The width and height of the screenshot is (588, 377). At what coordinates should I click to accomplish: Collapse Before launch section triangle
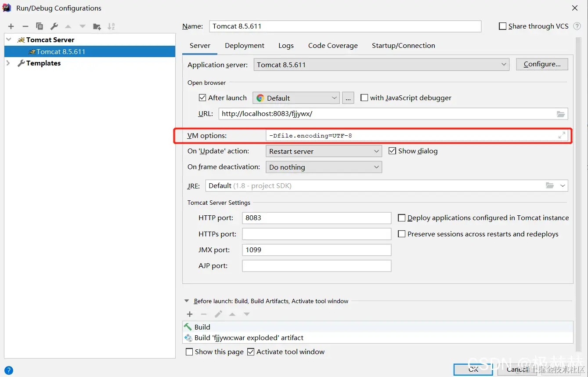pos(187,301)
